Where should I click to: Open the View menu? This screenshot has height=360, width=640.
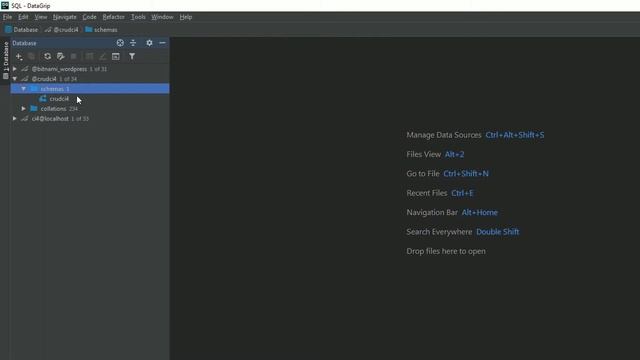point(40,17)
